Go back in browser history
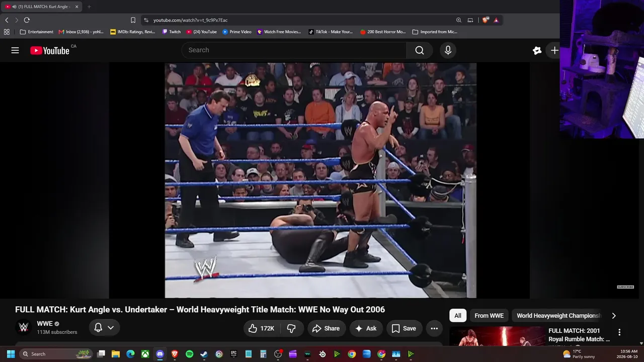 coord(7,20)
